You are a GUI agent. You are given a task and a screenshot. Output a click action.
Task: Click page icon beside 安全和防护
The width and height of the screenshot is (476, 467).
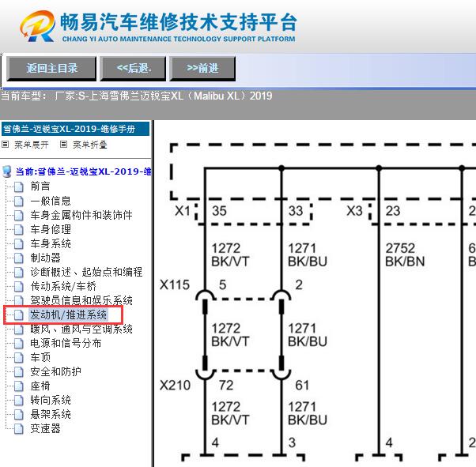coord(19,372)
